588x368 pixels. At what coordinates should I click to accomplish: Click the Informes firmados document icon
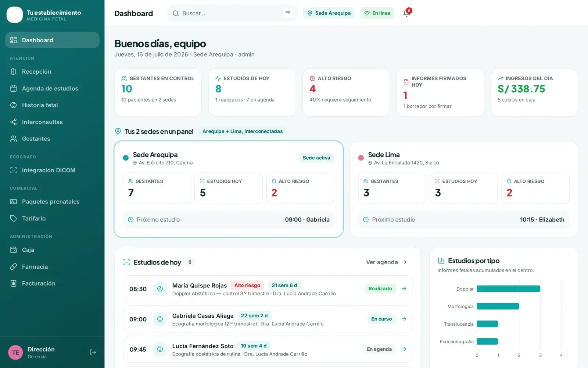[406, 82]
